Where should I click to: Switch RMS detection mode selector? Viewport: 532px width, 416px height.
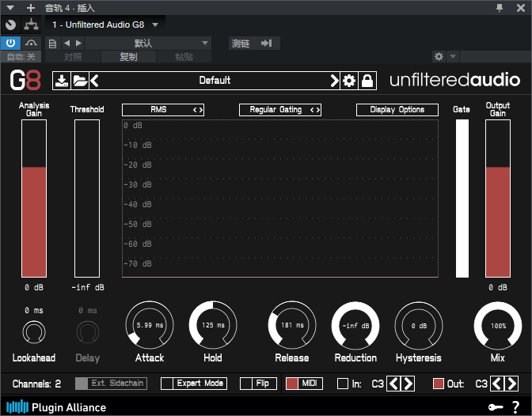163,110
